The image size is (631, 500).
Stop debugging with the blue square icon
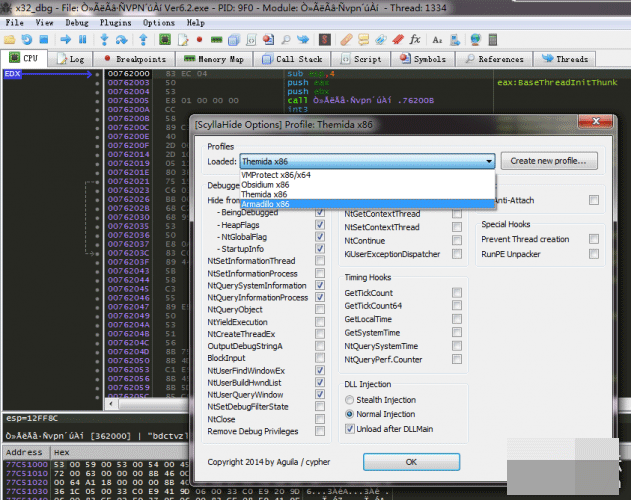point(43,39)
